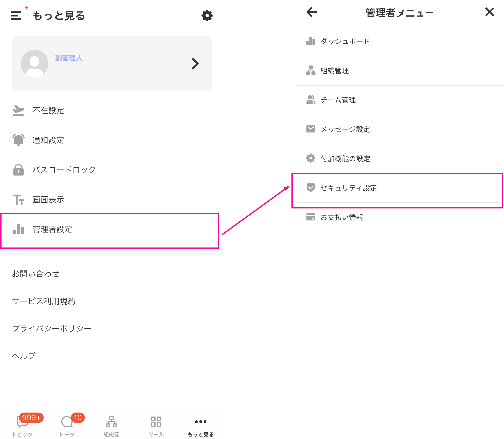Open 画面表示 text size settings
This screenshot has width=504, height=439.
pos(48,200)
